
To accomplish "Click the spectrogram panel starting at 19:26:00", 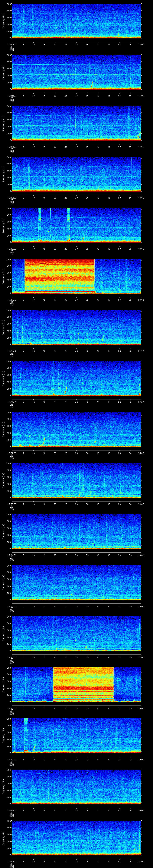I will 77,633.
